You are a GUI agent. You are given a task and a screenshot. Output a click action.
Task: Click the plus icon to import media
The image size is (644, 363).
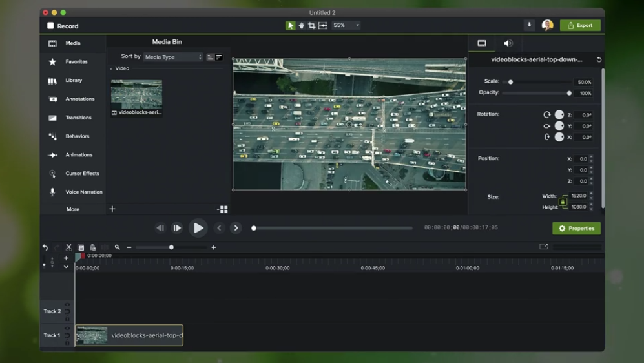coord(112,209)
